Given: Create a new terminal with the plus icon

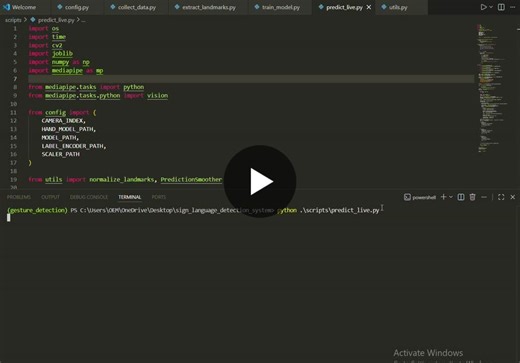Looking at the screenshot, I should [x=443, y=197].
